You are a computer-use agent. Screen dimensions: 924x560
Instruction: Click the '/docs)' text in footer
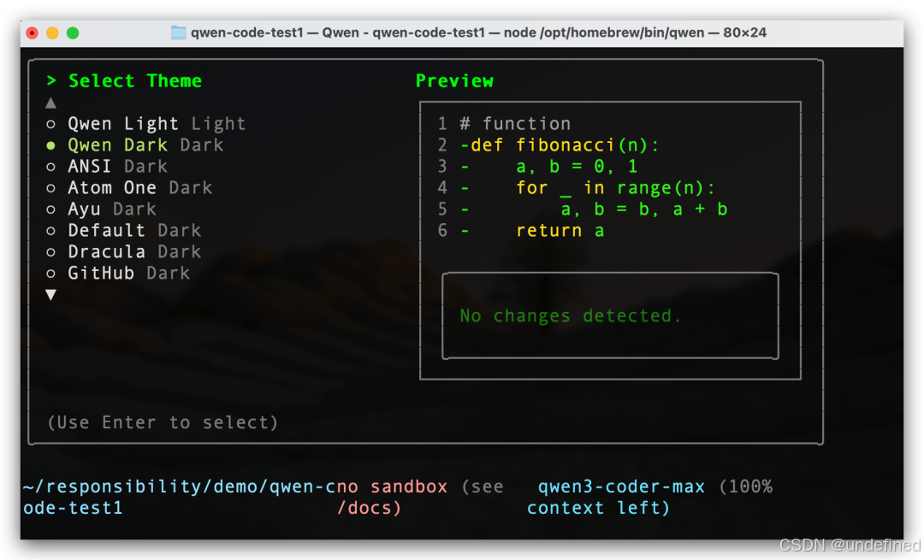(x=370, y=508)
